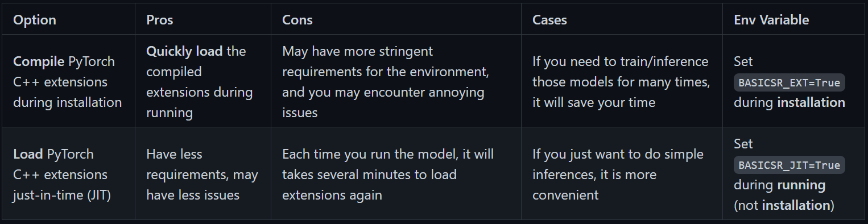Image resolution: width=868 pixels, height=224 pixels.
Task: Click the 'it will save your time' text
Action: pyautogui.click(x=594, y=102)
